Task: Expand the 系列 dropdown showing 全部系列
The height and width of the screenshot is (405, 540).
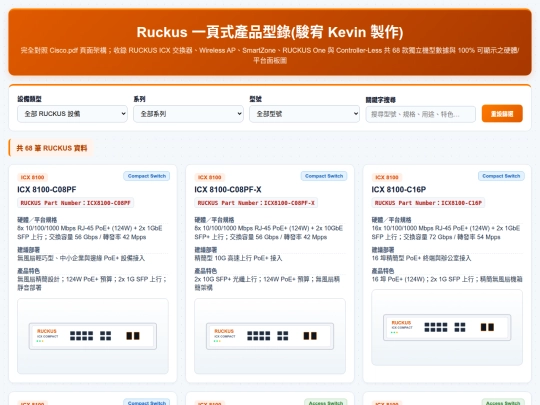Action: [188, 114]
